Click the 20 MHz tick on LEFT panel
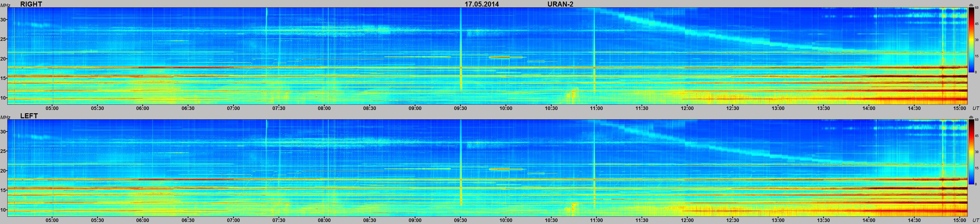 click(x=3, y=170)
